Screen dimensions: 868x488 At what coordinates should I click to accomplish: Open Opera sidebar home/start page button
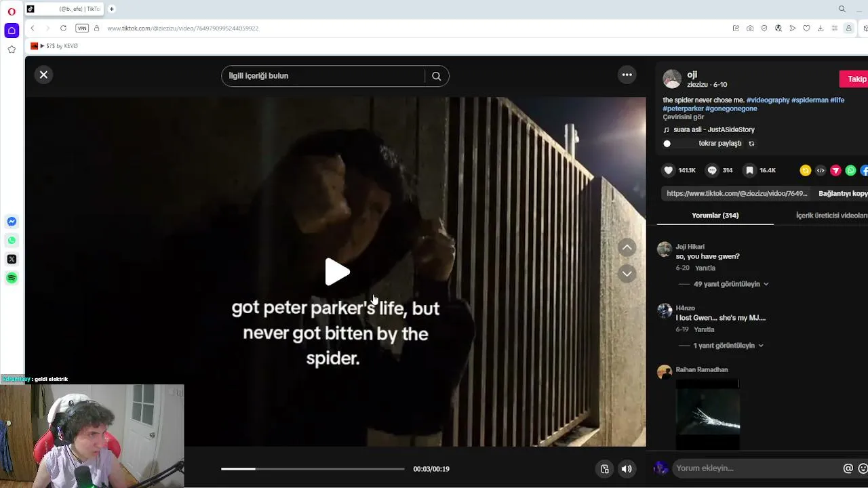pyautogui.click(x=12, y=30)
